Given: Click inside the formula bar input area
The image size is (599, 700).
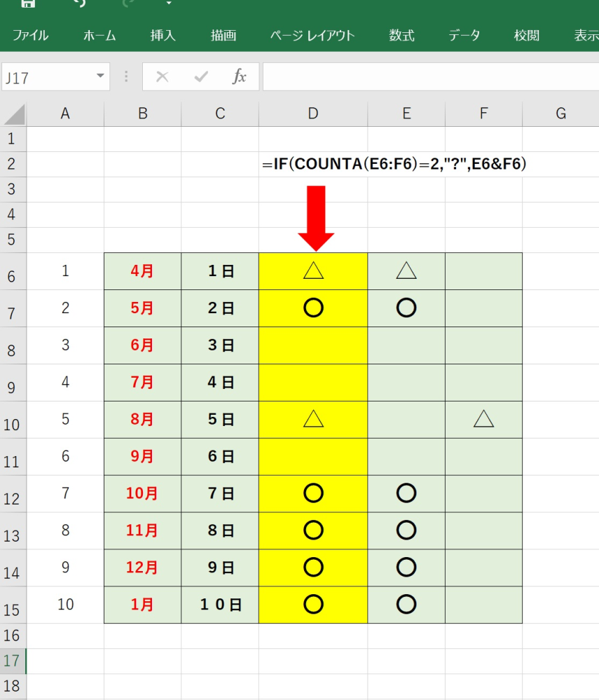Looking at the screenshot, I should [x=420, y=77].
